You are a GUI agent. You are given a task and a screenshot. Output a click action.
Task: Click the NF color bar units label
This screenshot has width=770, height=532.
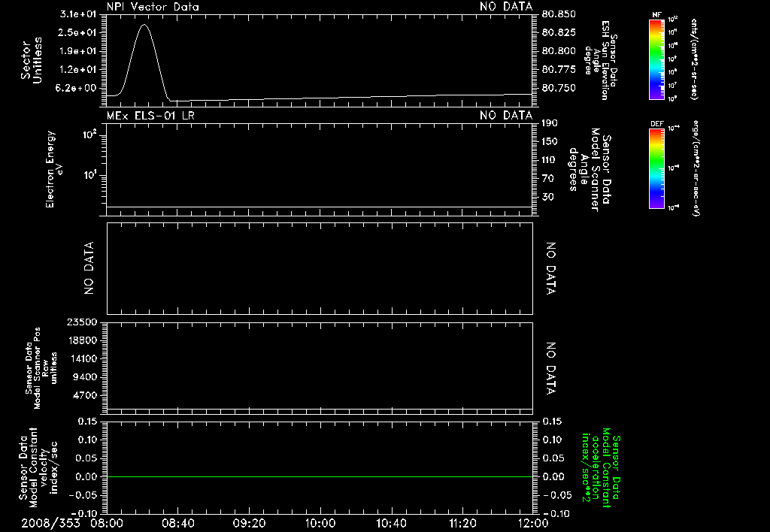point(694,59)
